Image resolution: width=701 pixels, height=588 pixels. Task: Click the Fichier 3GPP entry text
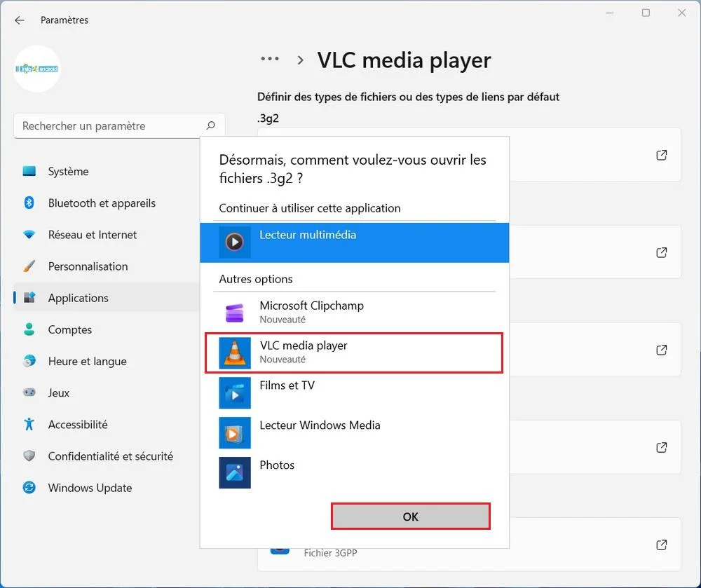330,553
